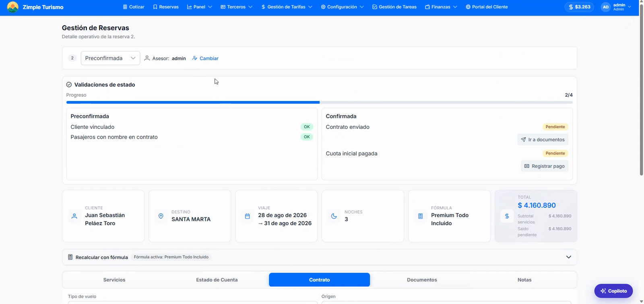Click the "2/4" progress count
The width and height of the screenshot is (644, 304).
point(569,95)
